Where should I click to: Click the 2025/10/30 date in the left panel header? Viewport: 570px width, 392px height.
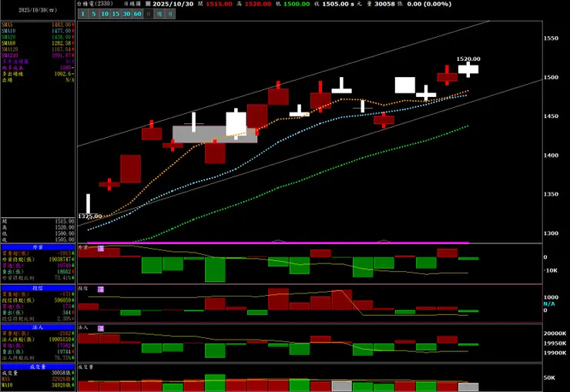click(38, 10)
